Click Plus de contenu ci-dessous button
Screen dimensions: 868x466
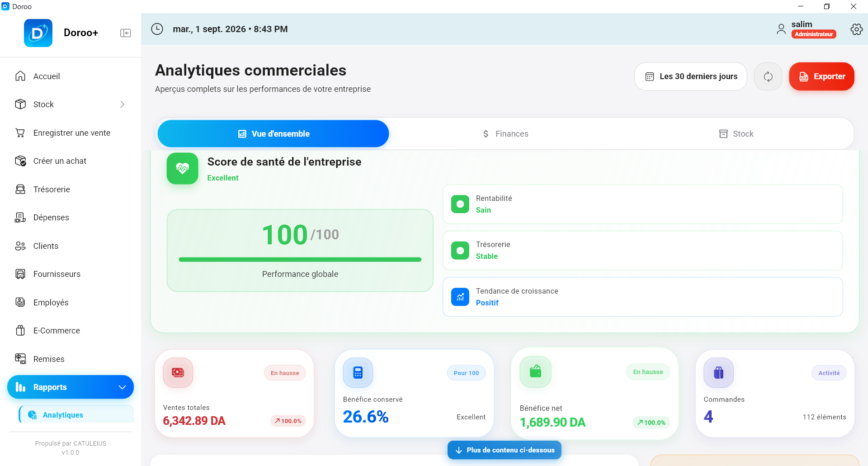(x=505, y=450)
